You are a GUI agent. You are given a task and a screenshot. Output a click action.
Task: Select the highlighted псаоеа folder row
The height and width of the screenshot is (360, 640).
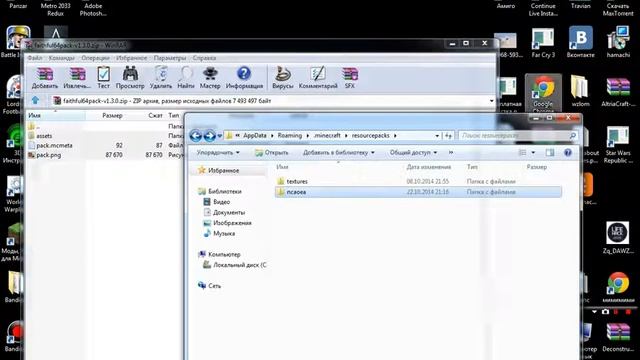click(x=418, y=192)
